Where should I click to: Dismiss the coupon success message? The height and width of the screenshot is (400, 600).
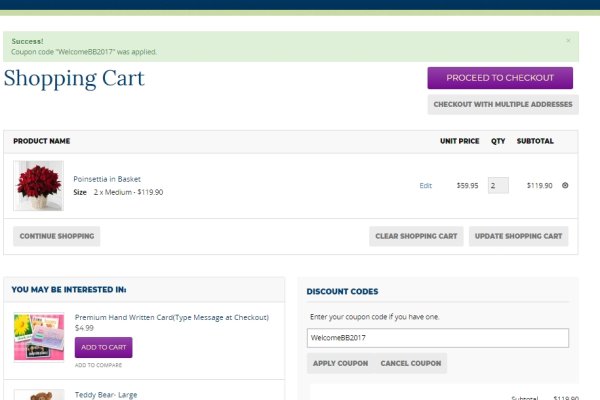tap(568, 41)
